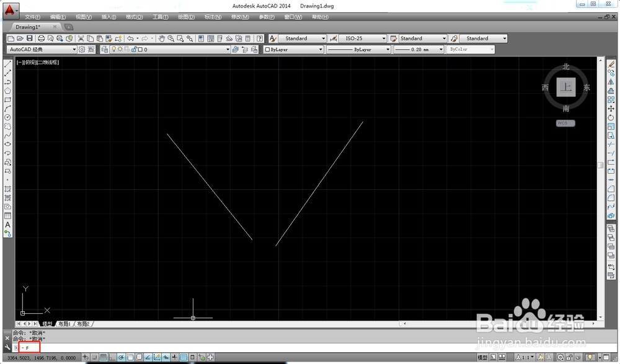
Task: Toggle toolbar lock padlock in status bar
Action: tap(569, 357)
